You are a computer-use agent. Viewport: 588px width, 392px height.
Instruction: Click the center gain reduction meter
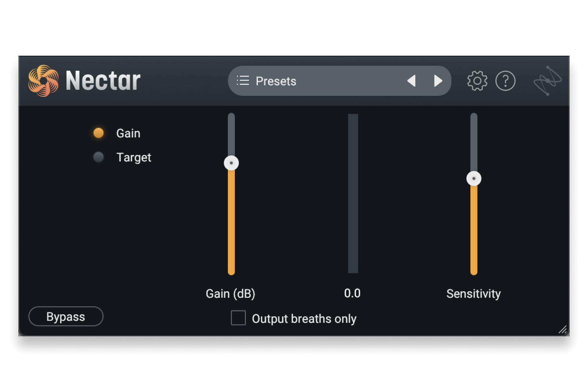click(x=353, y=194)
